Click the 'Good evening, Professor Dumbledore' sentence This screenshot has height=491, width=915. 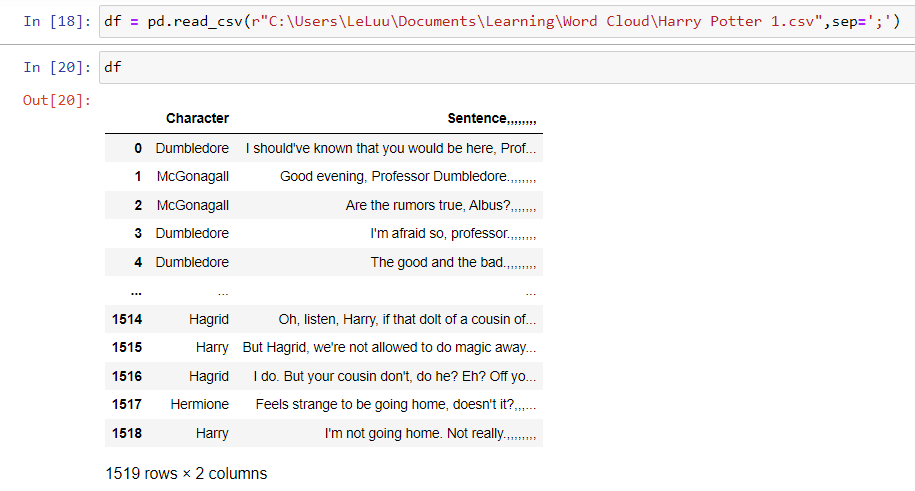click(408, 177)
